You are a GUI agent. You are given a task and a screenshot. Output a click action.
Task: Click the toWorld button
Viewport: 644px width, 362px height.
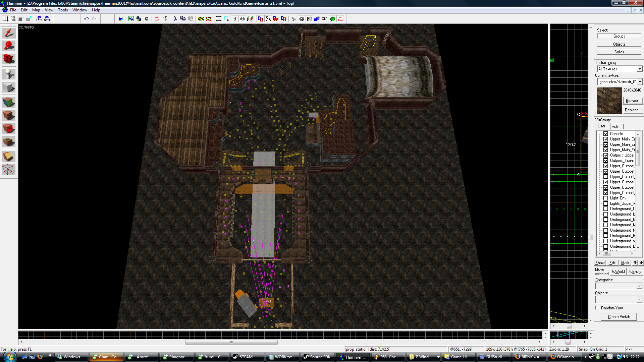pos(618,271)
